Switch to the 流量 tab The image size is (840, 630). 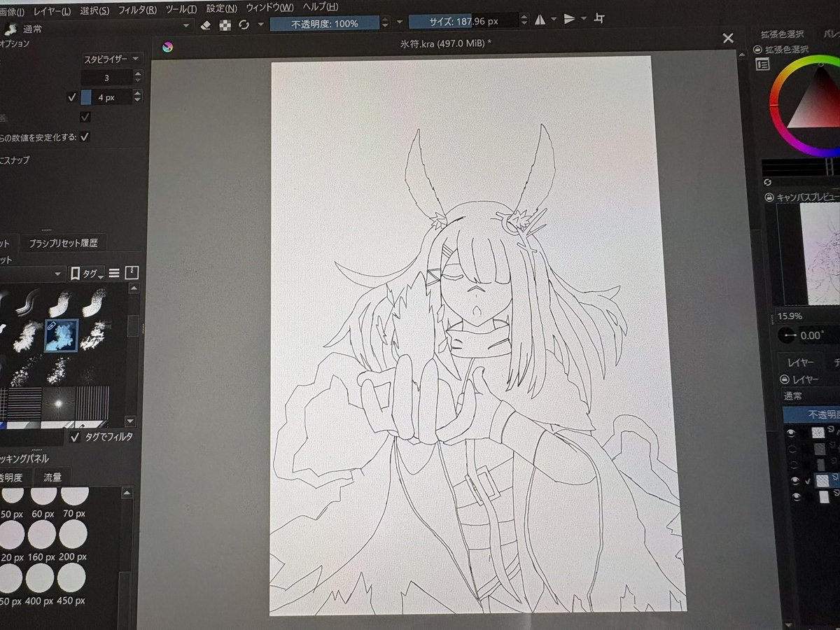(x=52, y=477)
